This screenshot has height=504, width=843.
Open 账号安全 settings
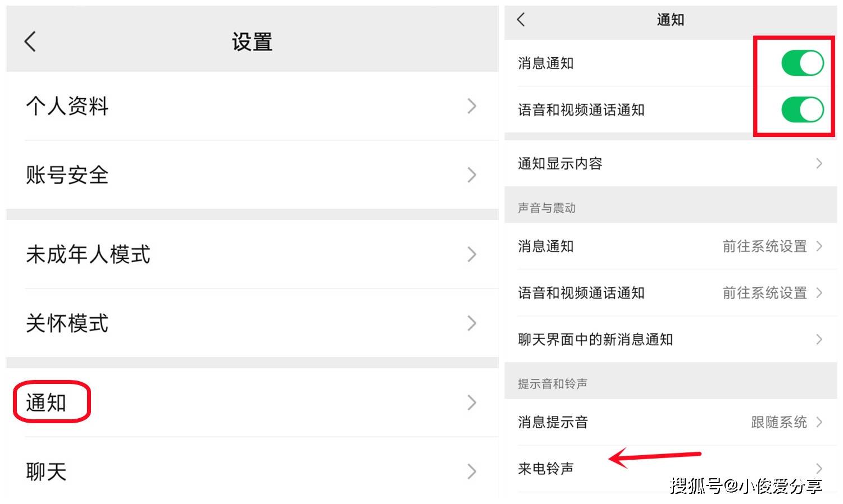coord(67,175)
